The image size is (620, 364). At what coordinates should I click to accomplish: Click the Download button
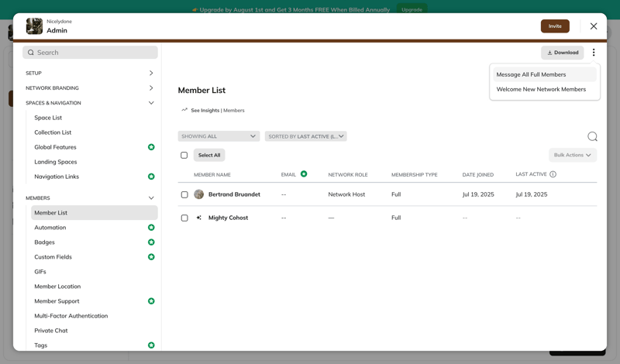point(563,53)
